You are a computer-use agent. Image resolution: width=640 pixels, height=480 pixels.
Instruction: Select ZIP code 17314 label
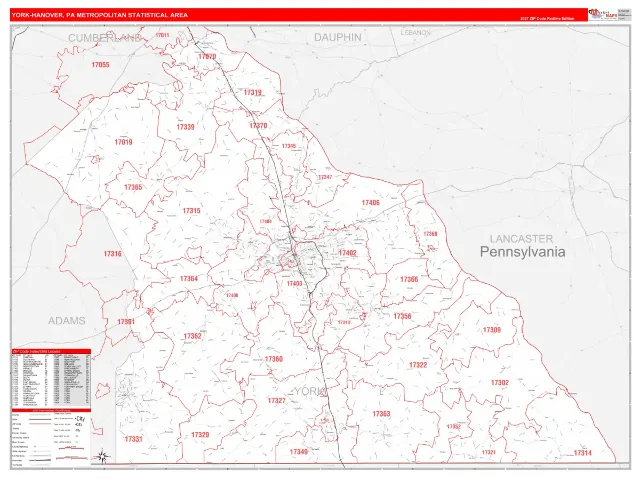pos(583,453)
